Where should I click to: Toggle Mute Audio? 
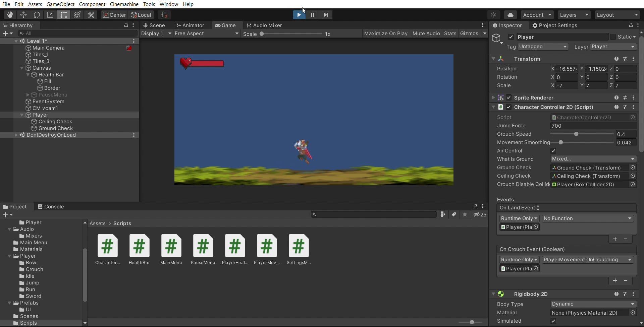tap(426, 34)
